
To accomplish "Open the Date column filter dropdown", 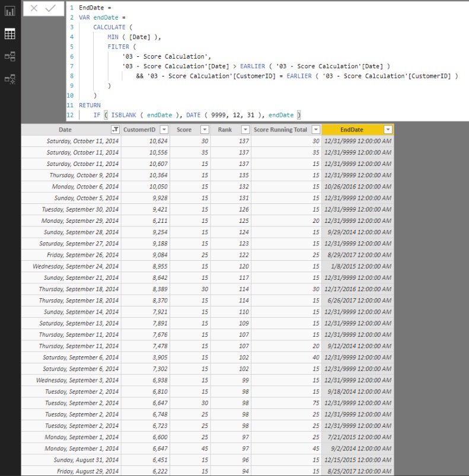I will point(115,130).
